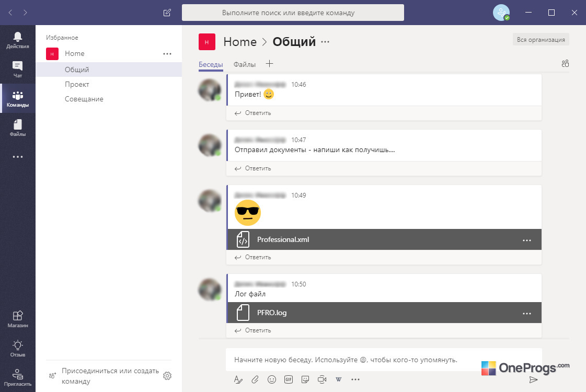
Task: Click sender avatar on 10:50 message
Action: [x=210, y=290]
